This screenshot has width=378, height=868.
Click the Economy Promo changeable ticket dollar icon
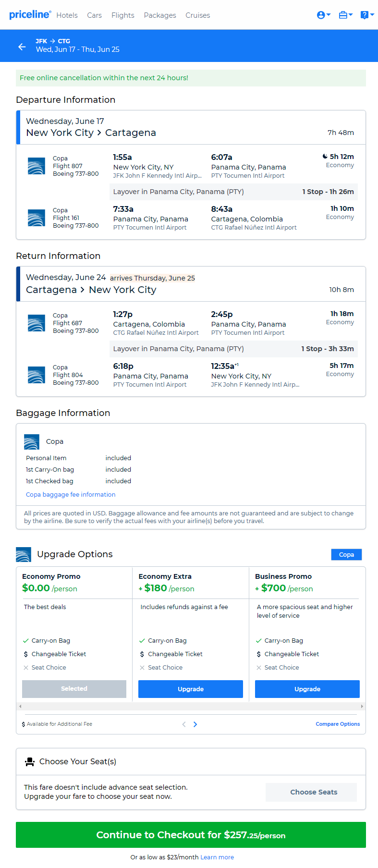pos(26,654)
